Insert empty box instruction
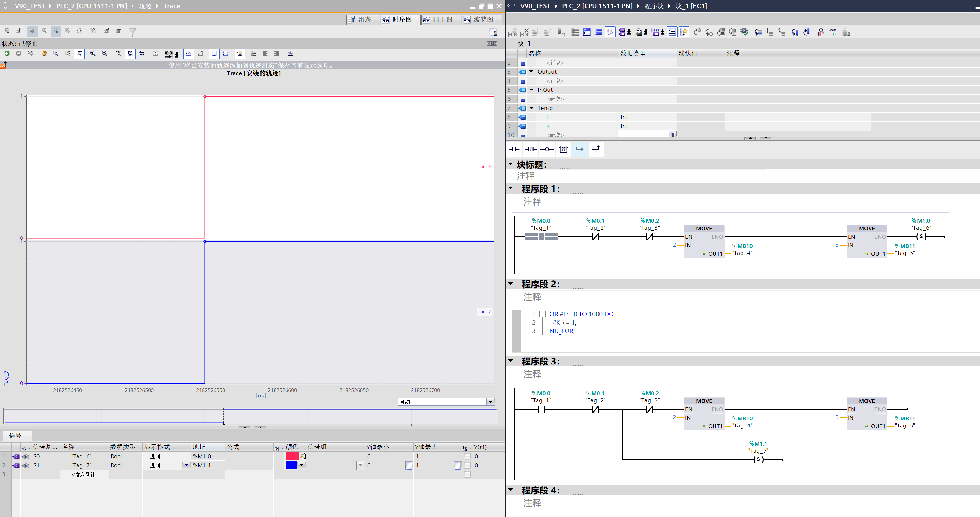This screenshot has height=517, width=980. pyautogui.click(x=563, y=149)
